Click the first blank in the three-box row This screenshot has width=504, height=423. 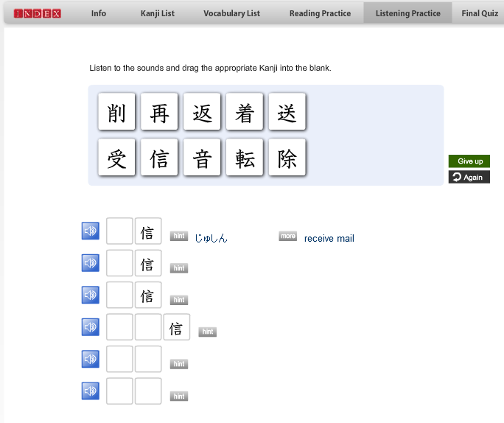click(x=119, y=327)
